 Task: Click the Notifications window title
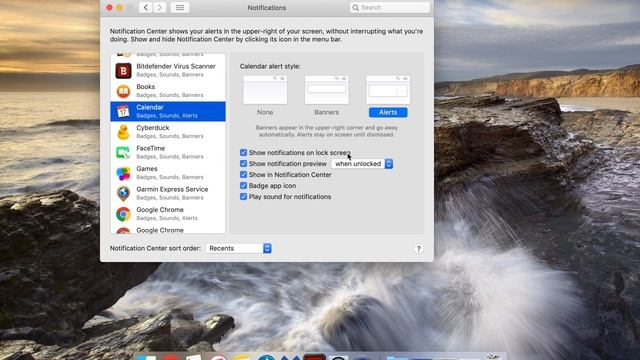(267, 7)
